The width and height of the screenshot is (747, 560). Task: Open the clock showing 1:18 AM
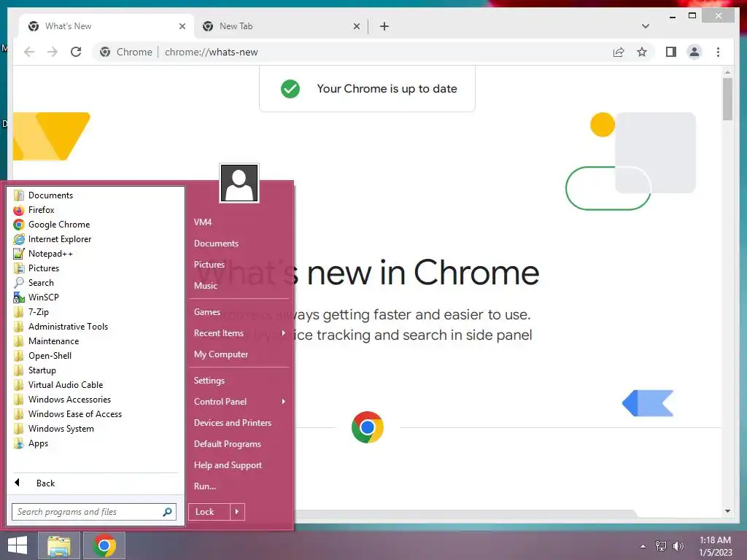[x=715, y=546]
